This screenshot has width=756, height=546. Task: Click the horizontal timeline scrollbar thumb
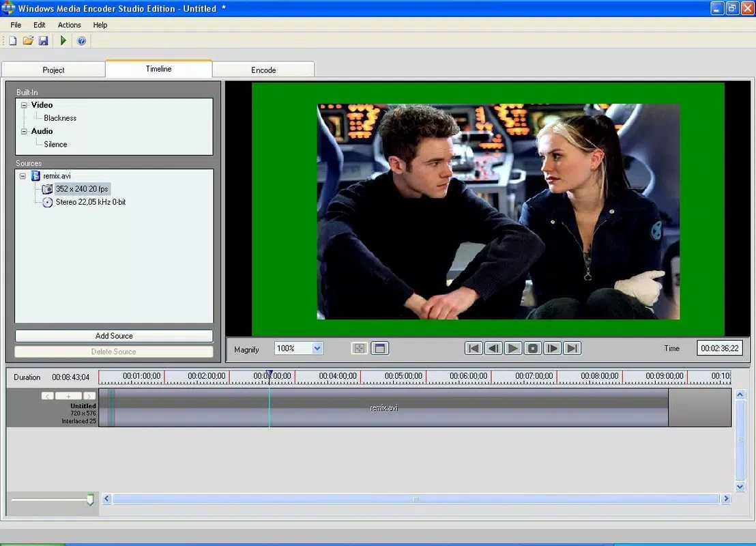[x=416, y=499]
